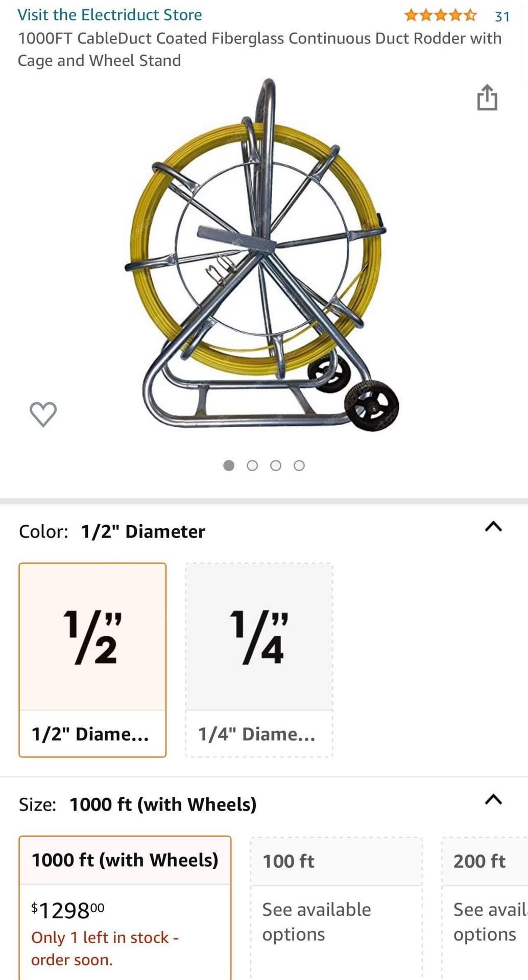
Task: Tap the share icon
Action: point(487,97)
